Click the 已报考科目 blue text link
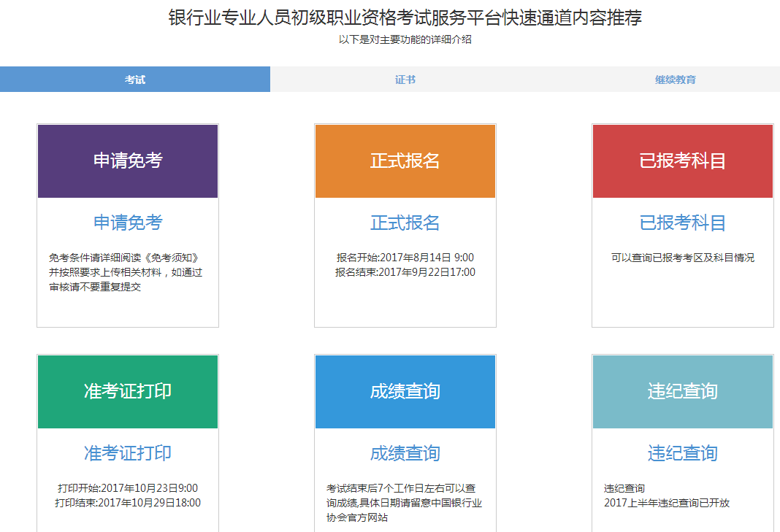 (682, 223)
